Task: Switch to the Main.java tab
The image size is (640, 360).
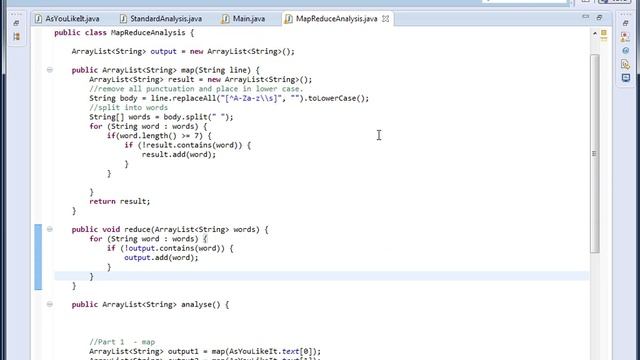Action: [x=243, y=19]
